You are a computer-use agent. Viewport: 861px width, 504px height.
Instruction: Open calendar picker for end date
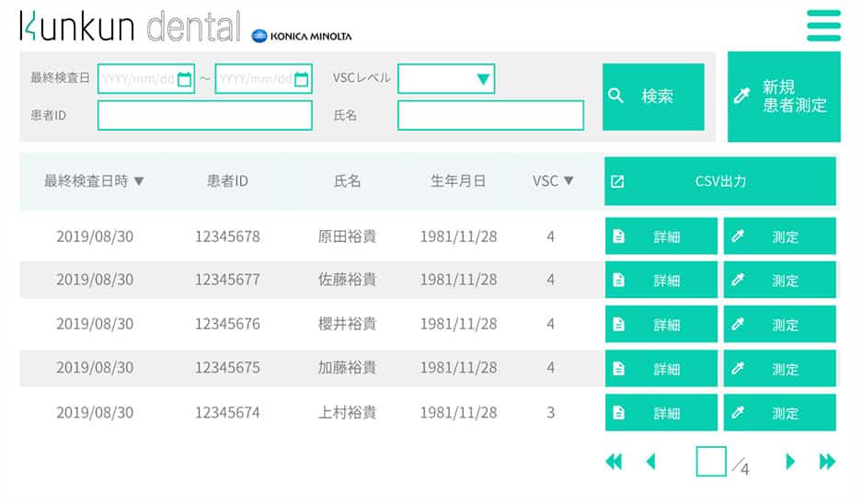302,79
